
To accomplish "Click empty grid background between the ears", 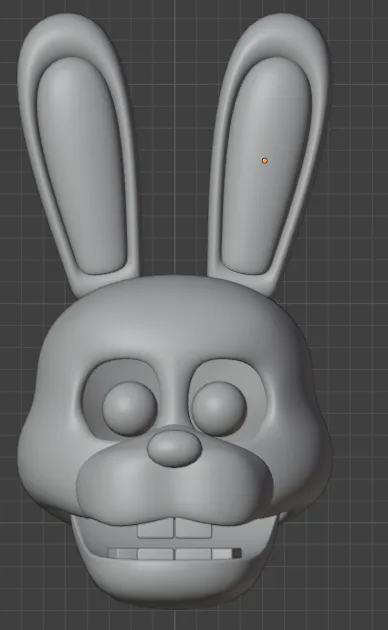I will (x=174, y=141).
